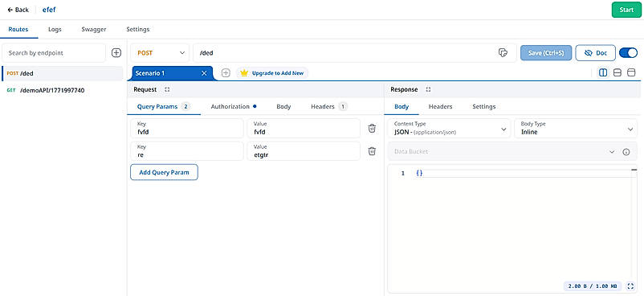The image size is (644, 296).
Task: Delete the re query param
Action: (372, 151)
